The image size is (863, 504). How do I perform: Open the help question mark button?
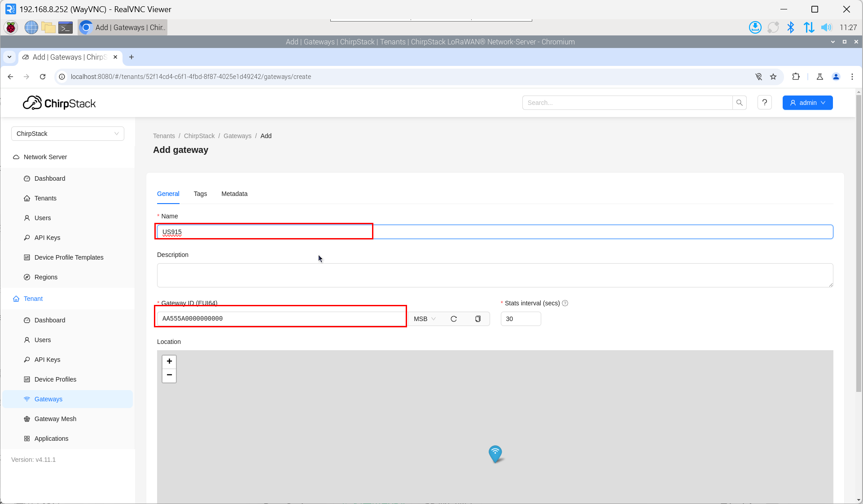pos(764,103)
